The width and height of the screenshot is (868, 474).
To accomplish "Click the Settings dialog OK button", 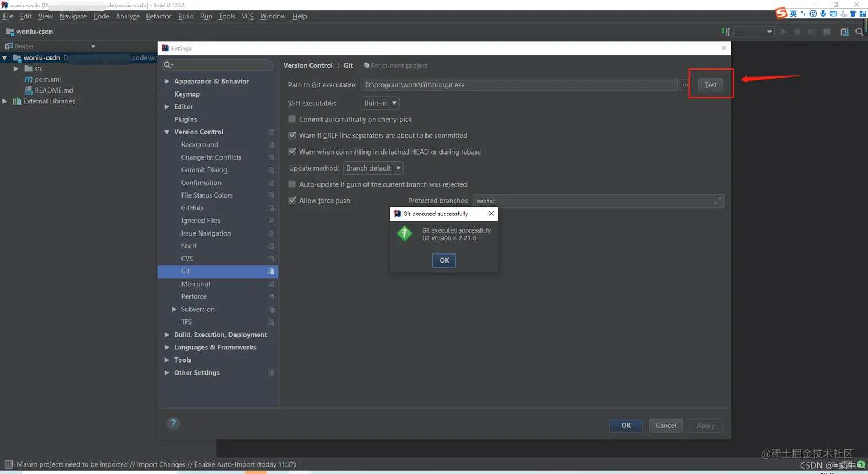I will 626,426.
